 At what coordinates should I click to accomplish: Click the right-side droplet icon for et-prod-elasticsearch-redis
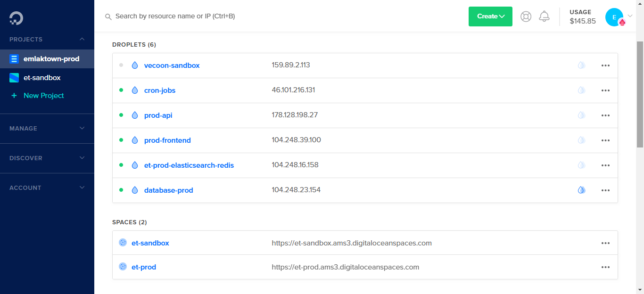tap(582, 165)
